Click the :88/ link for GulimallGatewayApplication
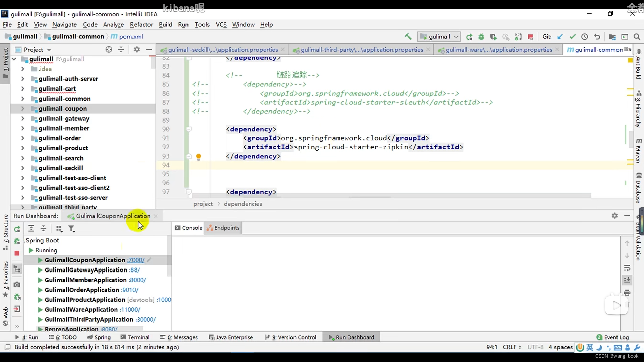 pyautogui.click(x=135, y=270)
